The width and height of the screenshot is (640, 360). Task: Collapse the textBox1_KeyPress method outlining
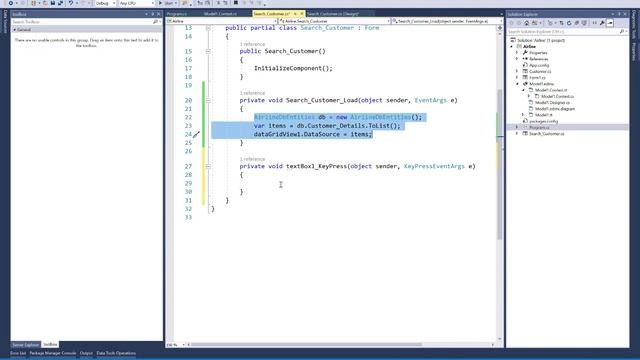[x=208, y=167]
